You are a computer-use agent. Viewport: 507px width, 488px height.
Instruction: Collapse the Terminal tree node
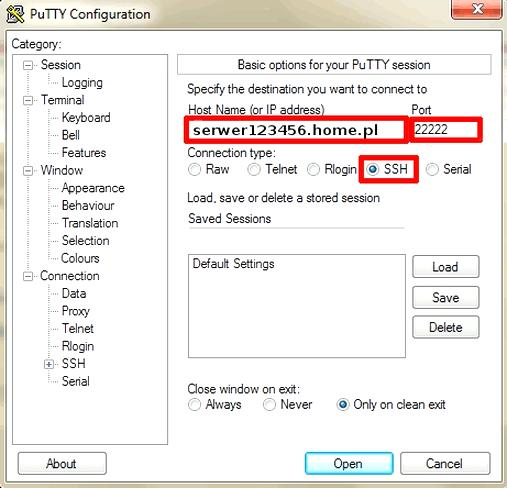[28, 100]
